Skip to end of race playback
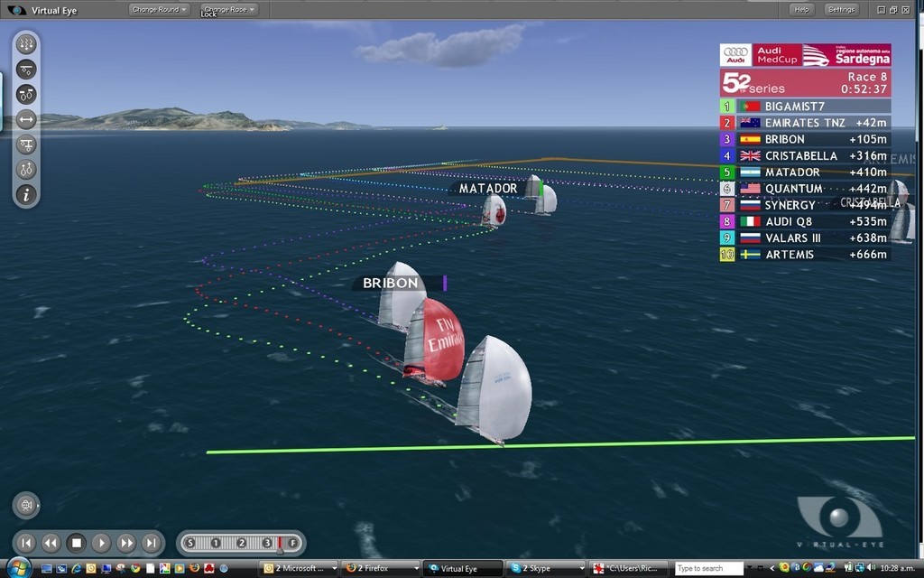Image resolution: width=924 pixels, height=578 pixels. tap(152, 543)
